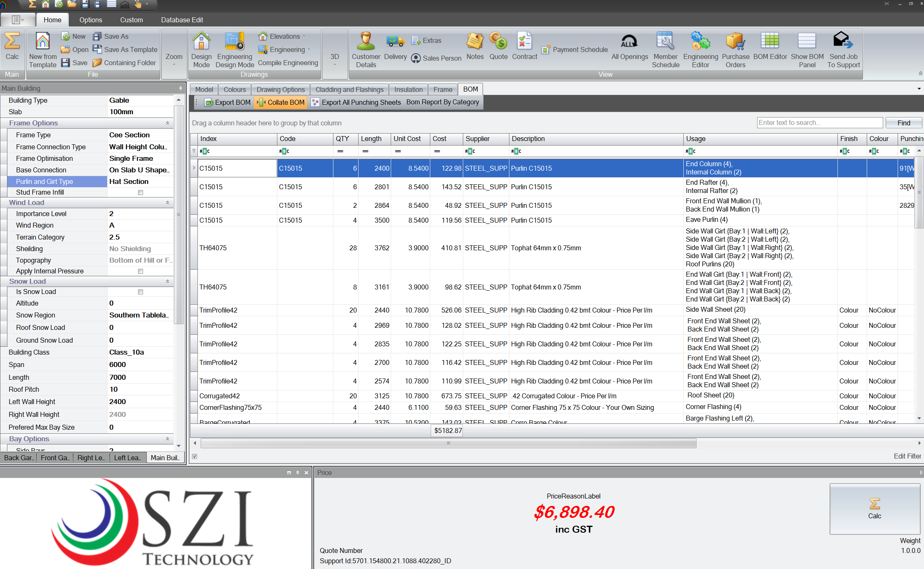This screenshot has width=924, height=569.
Task: Toggle the Stud Frame Infill checkbox
Action: point(141,193)
